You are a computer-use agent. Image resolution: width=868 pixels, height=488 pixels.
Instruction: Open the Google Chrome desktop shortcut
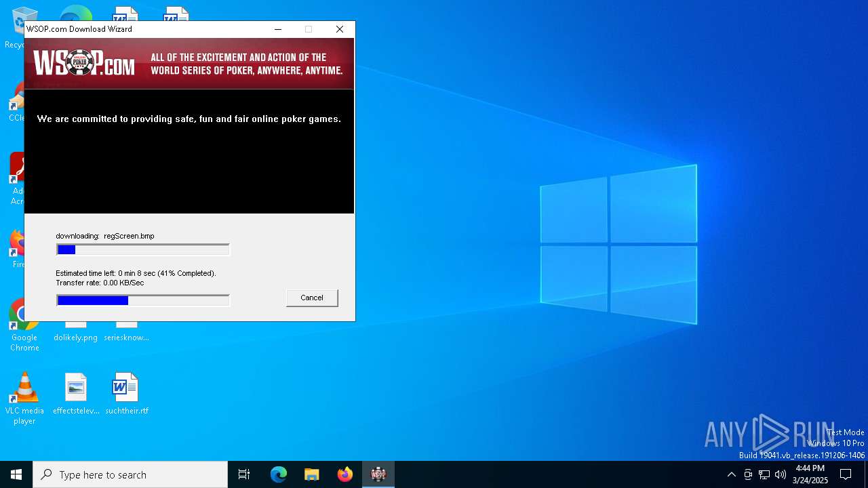[x=24, y=326]
